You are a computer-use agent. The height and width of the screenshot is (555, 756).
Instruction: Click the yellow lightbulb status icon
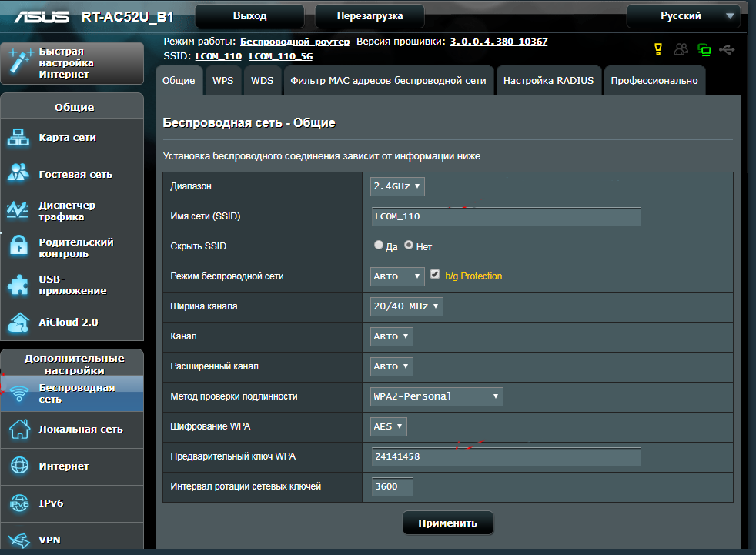tap(658, 49)
